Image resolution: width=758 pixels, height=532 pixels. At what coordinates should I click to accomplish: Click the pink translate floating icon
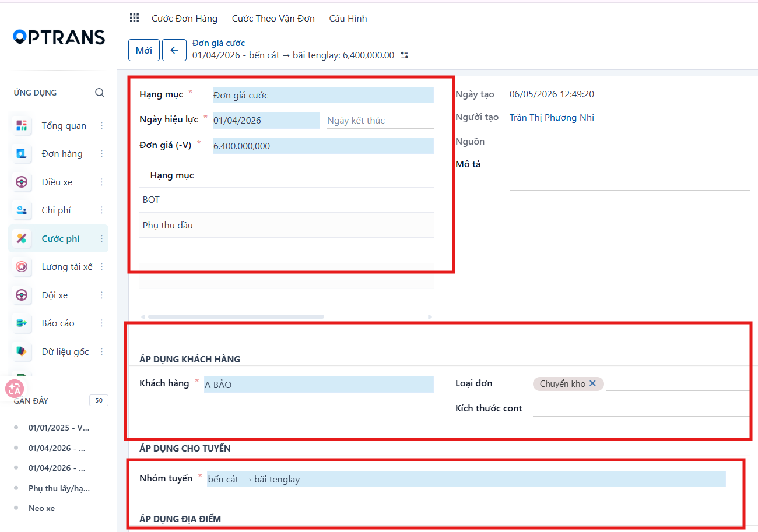[14, 389]
